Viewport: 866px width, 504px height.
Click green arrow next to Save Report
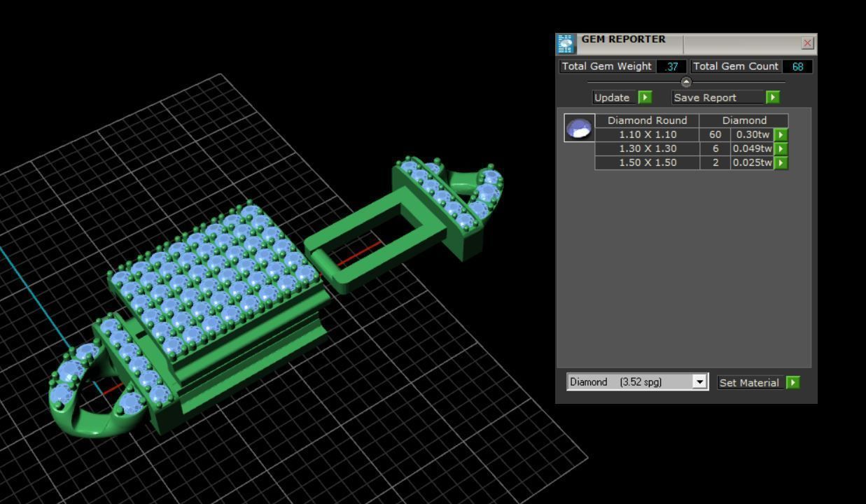(x=772, y=97)
